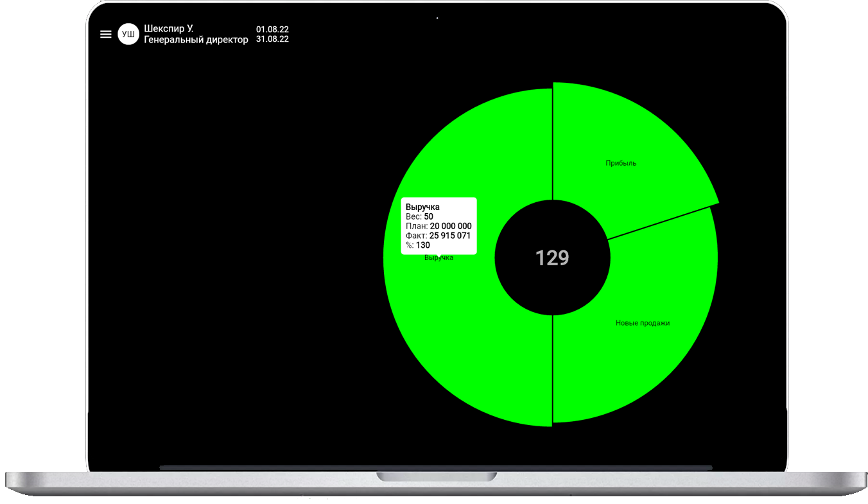Click the camera dot above the screen
Image resolution: width=868 pixels, height=504 pixels.
coord(437,18)
